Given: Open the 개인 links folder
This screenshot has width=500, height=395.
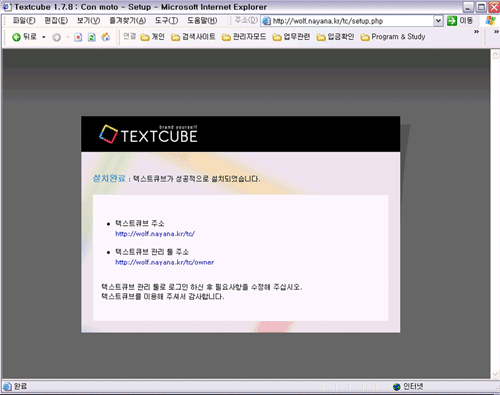Looking at the screenshot, I should tap(152, 37).
